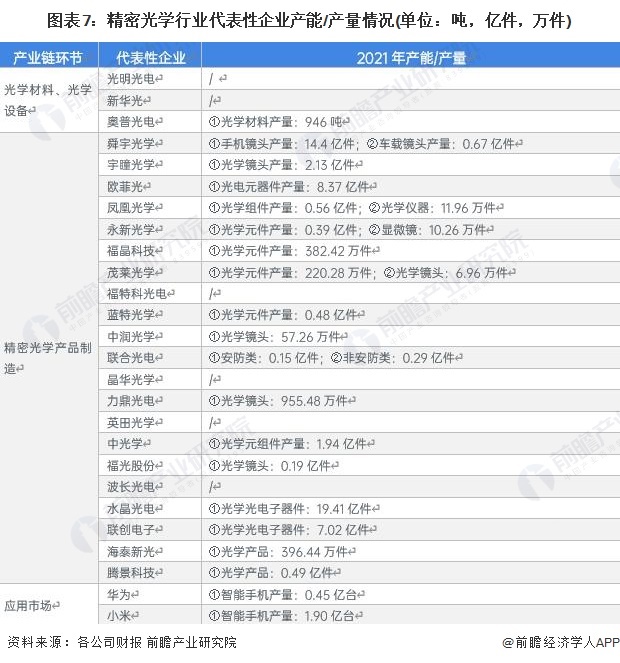620x663 pixels.
Task: Click 光学镜头：955.48万件 value
Action: pyautogui.click(x=282, y=400)
